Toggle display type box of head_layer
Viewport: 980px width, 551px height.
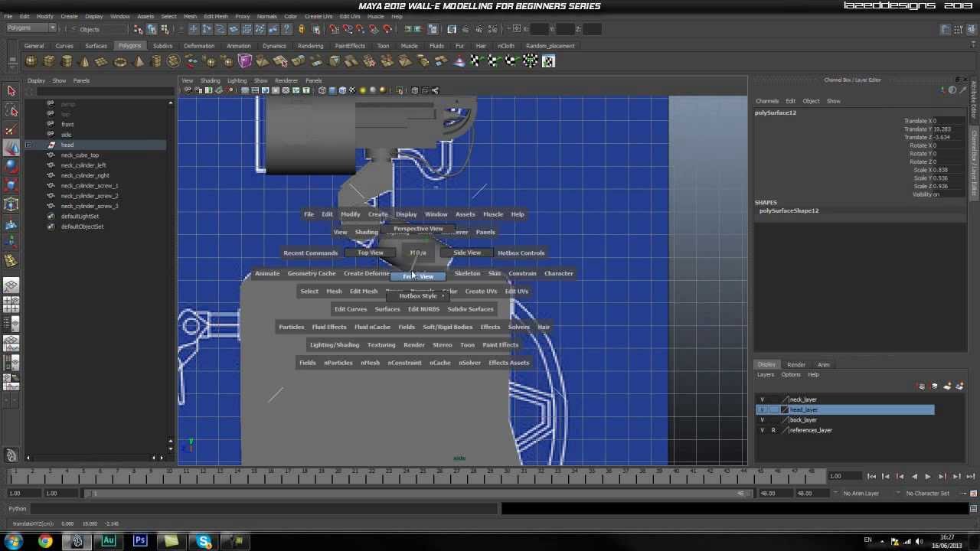click(773, 410)
